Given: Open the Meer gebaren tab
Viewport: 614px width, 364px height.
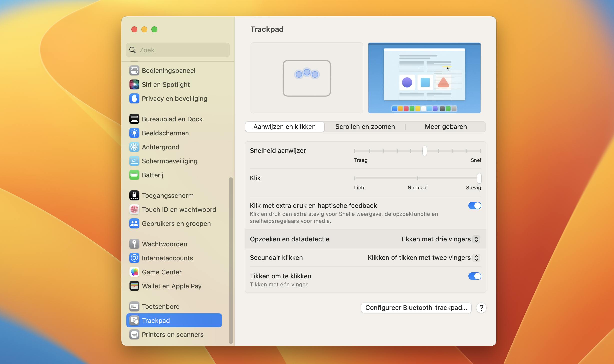Looking at the screenshot, I should coord(445,127).
